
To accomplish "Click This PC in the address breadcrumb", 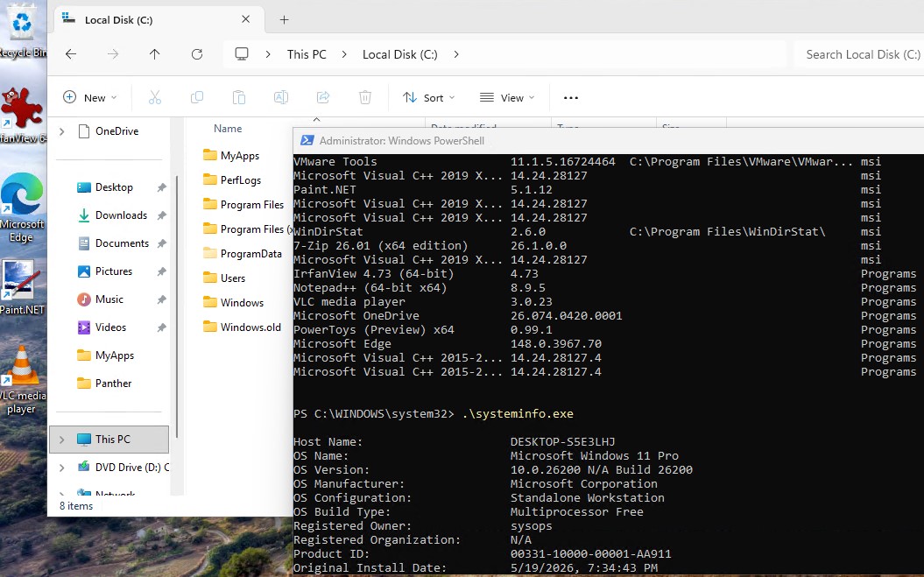I will tap(307, 54).
